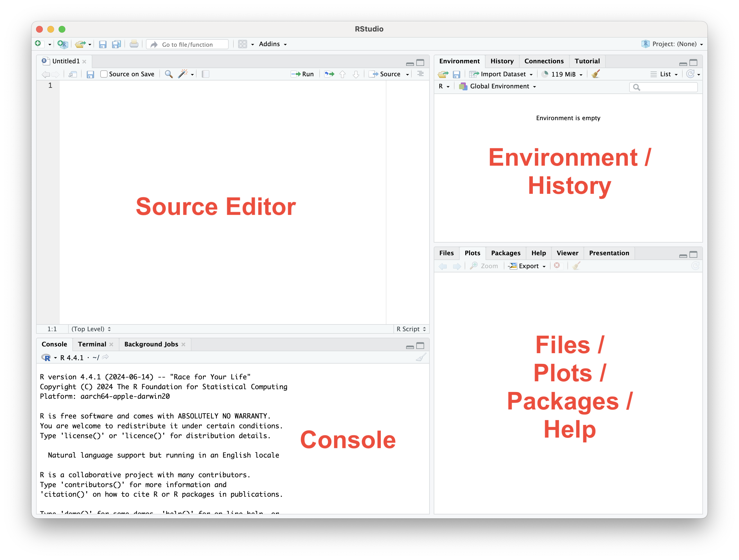Open code tools magic wand
The height and width of the screenshot is (560, 739).
point(183,74)
